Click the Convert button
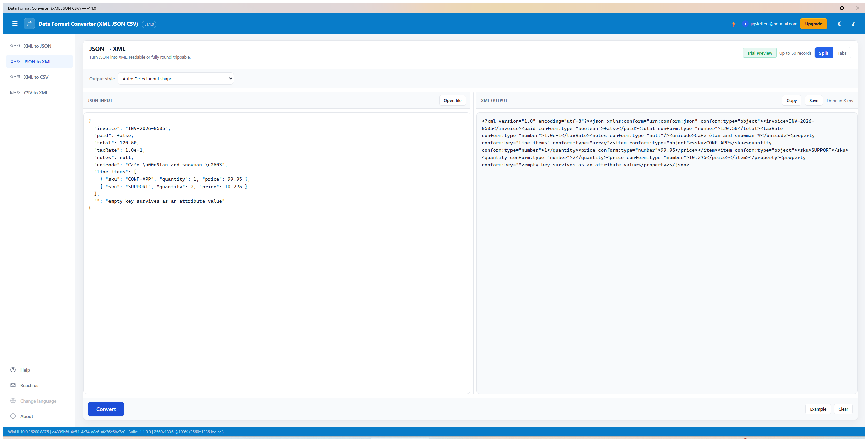This screenshot has height=439, width=868. click(x=106, y=409)
